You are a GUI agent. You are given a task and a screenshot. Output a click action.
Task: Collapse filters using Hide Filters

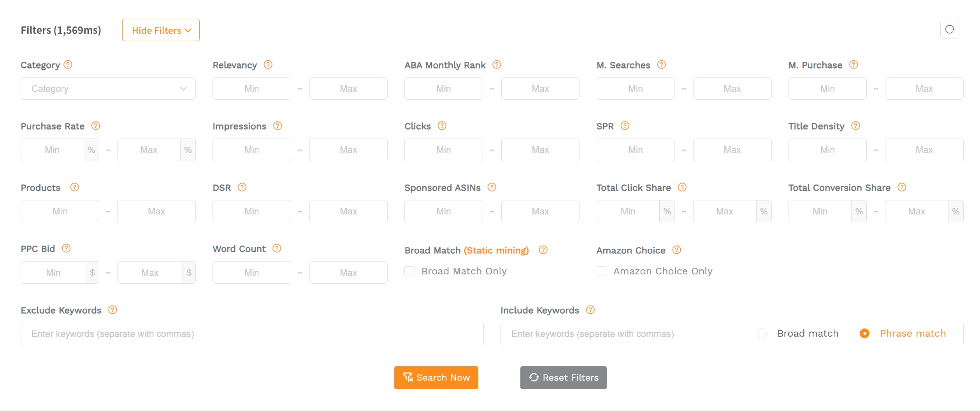pos(160,30)
